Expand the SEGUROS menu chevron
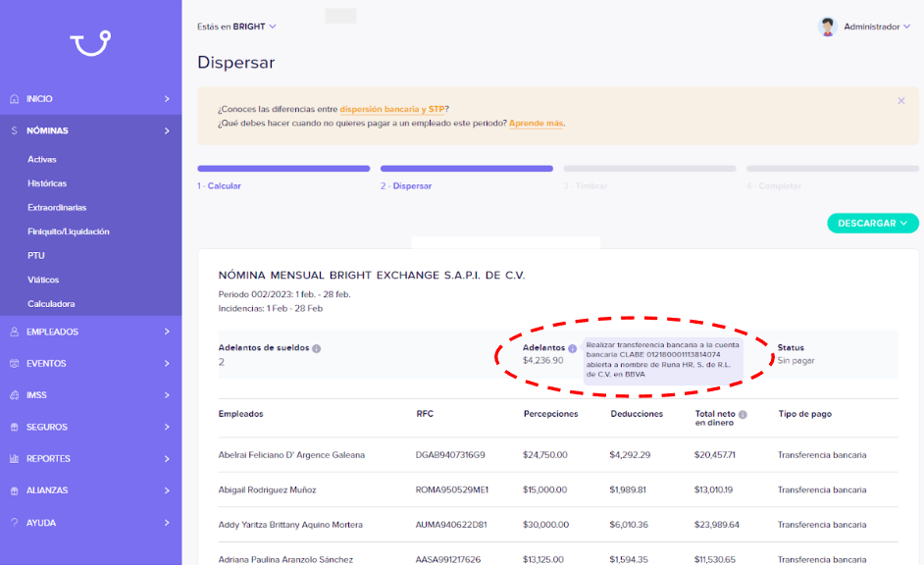 coord(167,427)
